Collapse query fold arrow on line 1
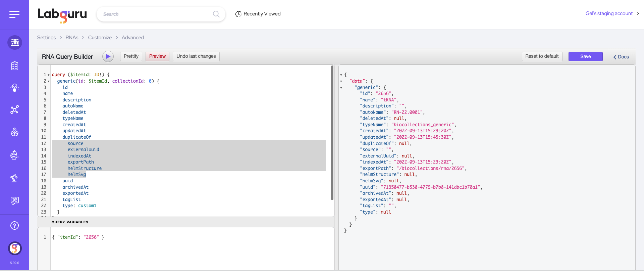The image size is (644, 271). [49, 75]
